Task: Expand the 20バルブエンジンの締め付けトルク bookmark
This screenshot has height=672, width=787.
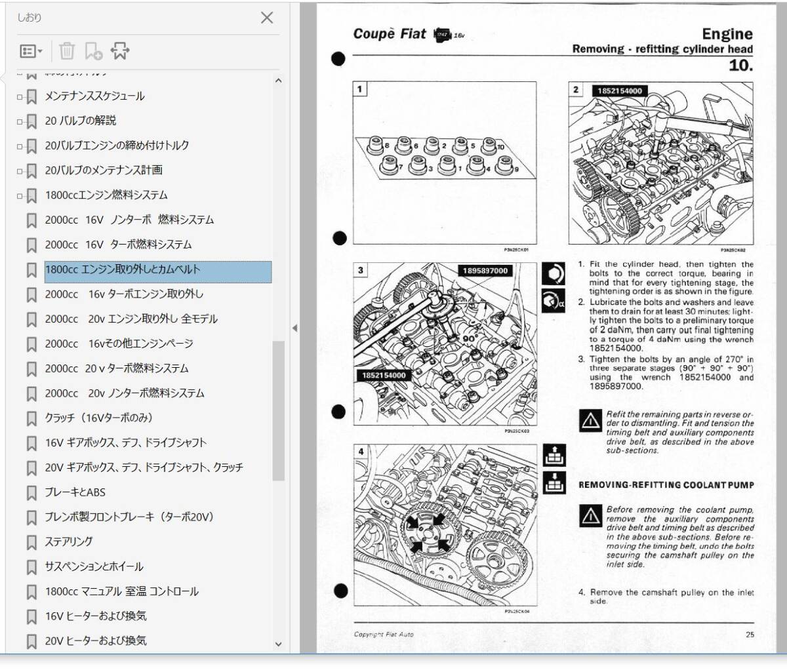Action: pos(20,147)
